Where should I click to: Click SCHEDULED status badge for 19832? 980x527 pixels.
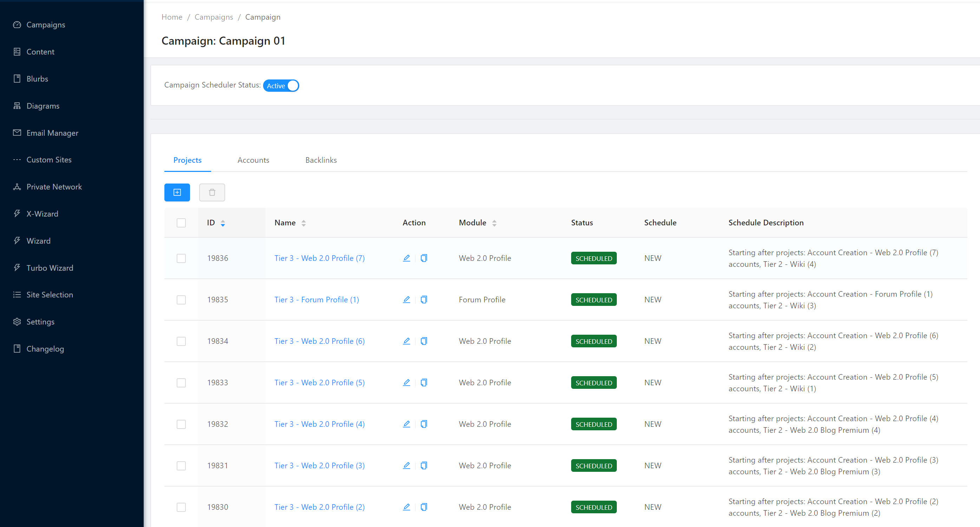(x=594, y=424)
